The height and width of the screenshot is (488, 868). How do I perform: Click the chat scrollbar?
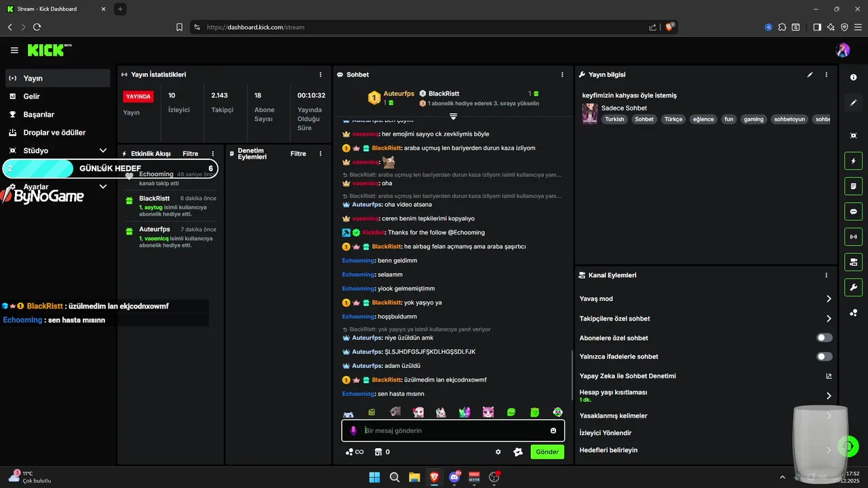tap(573, 375)
